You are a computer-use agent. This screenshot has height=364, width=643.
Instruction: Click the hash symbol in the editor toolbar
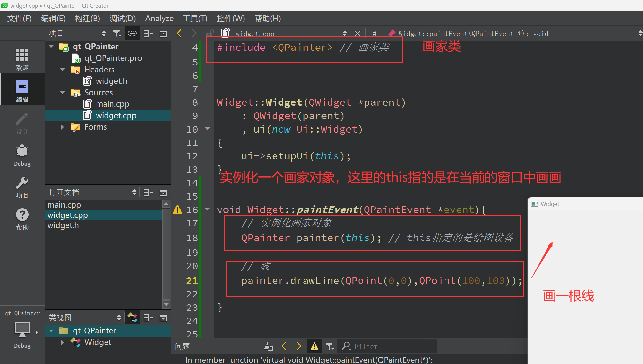375,33
